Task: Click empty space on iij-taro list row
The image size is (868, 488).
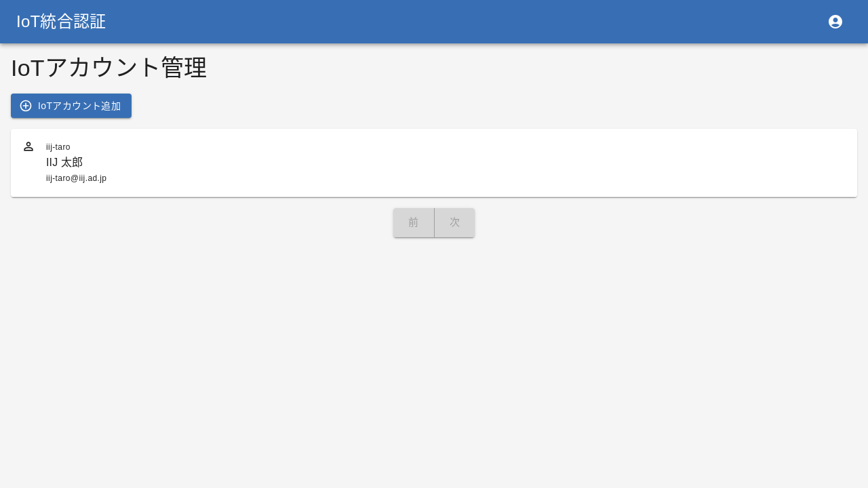Action: pyautogui.click(x=475, y=163)
